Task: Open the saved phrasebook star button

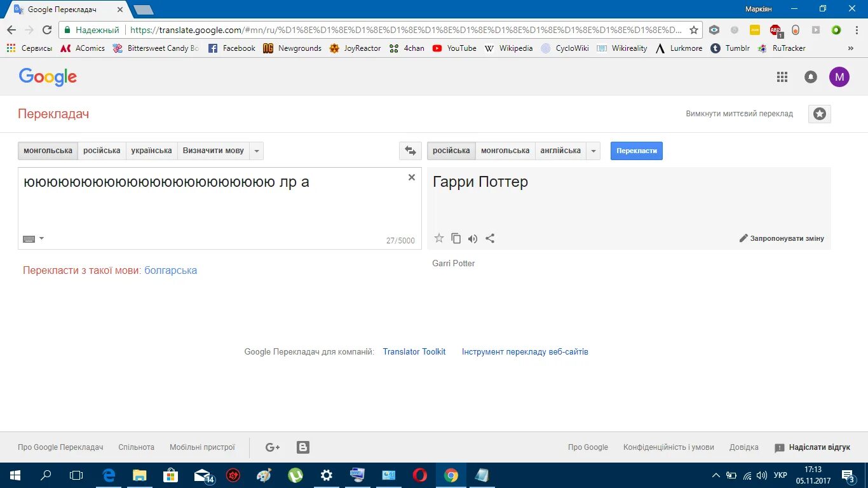Action: pos(820,114)
